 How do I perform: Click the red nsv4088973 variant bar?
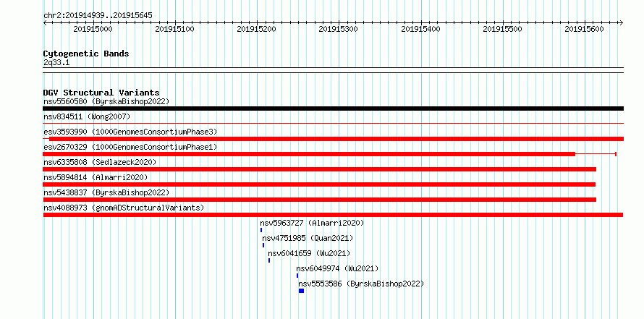(333, 215)
